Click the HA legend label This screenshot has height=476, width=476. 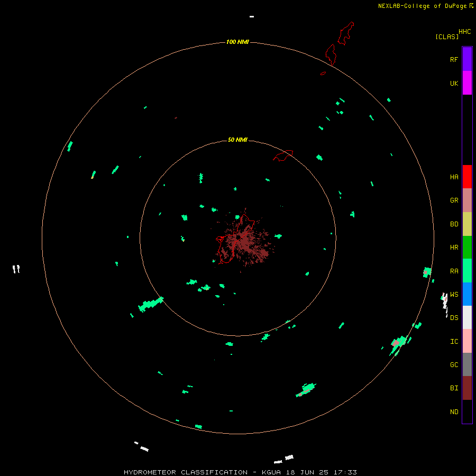tap(454, 177)
